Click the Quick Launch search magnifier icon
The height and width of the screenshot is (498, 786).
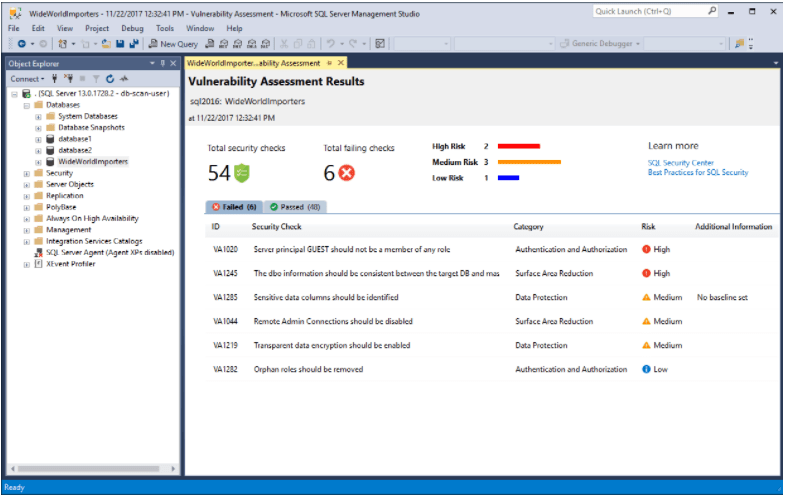pos(712,11)
